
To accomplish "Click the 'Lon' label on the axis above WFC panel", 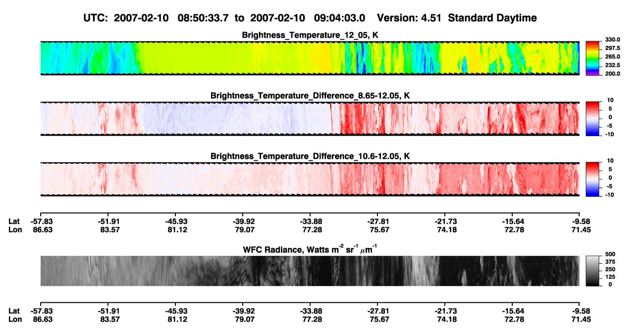I will pyautogui.click(x=15, y=230).
